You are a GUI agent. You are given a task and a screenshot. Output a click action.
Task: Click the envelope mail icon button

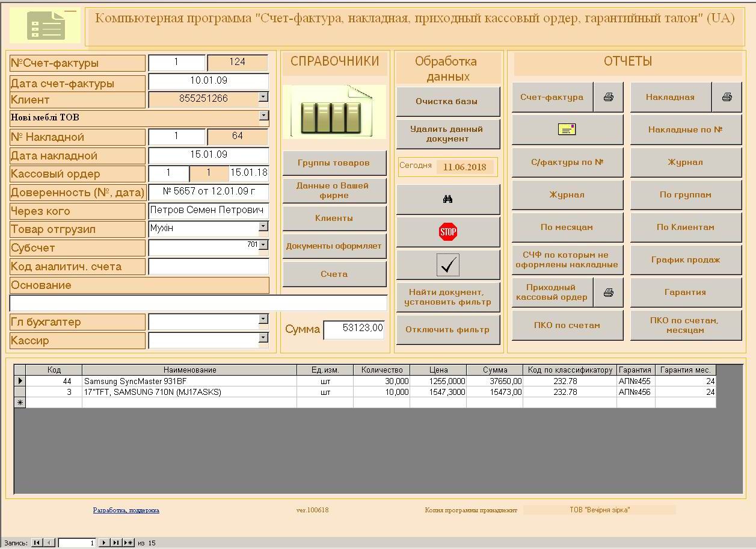pos(567,129)
